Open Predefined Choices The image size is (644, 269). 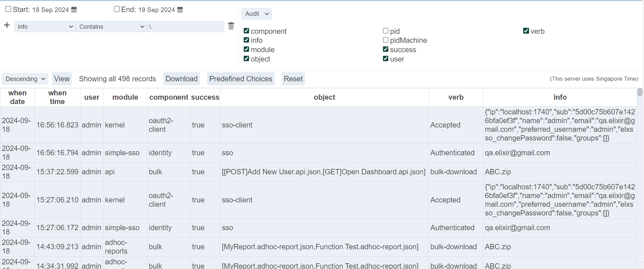pos(241,79)
